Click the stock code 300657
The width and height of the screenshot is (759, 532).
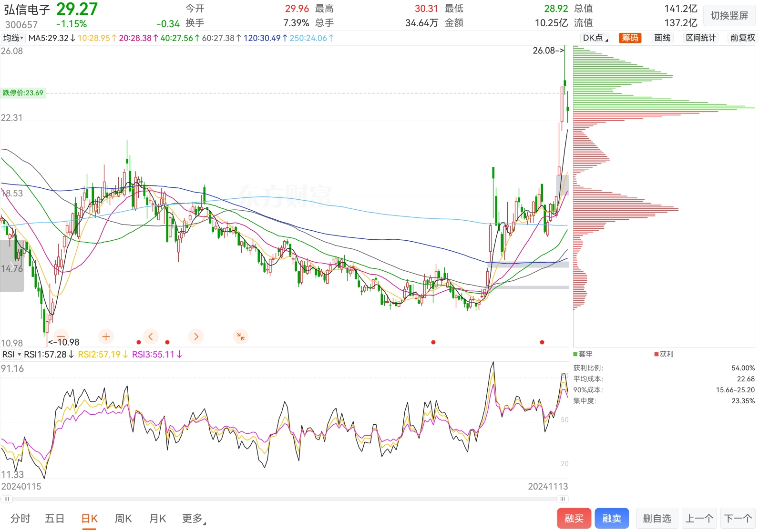[x=21, y=24]
